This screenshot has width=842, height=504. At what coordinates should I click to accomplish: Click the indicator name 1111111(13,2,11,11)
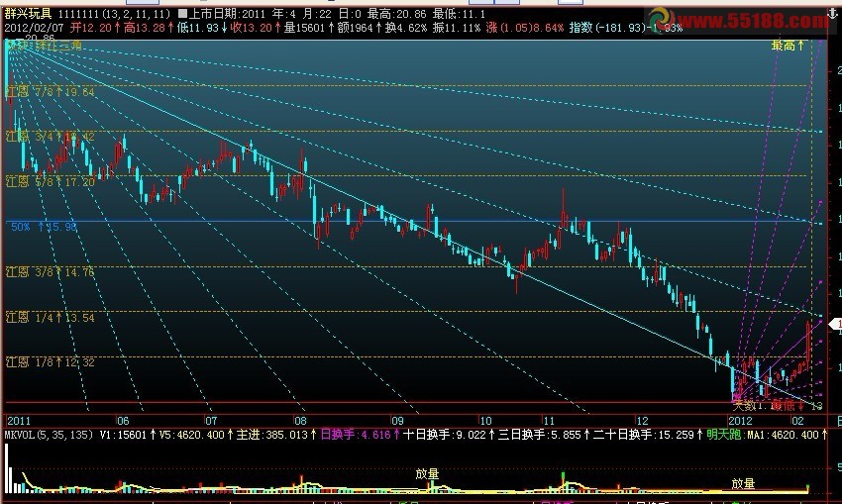coord(114,14)
